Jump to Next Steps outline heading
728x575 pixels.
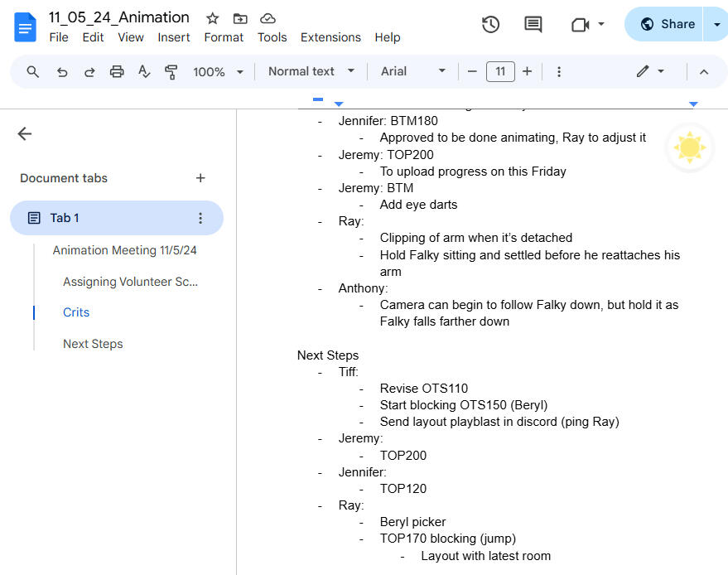tap(93, 344)
